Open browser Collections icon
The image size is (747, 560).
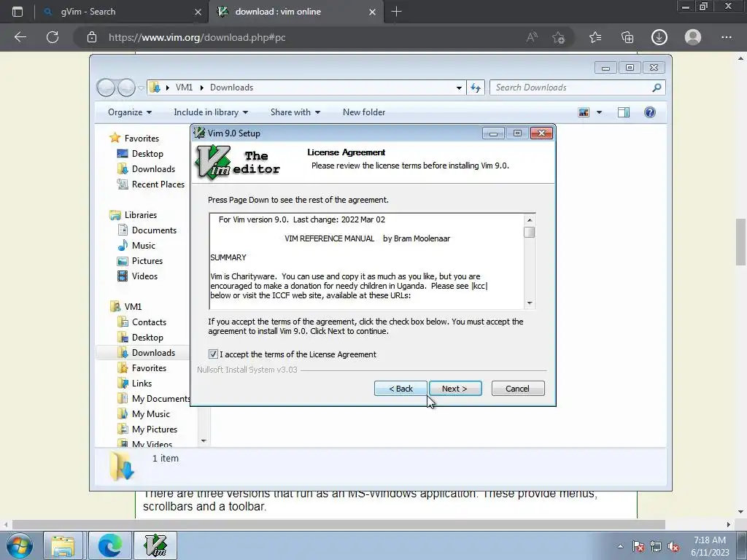tap(627, 37)
